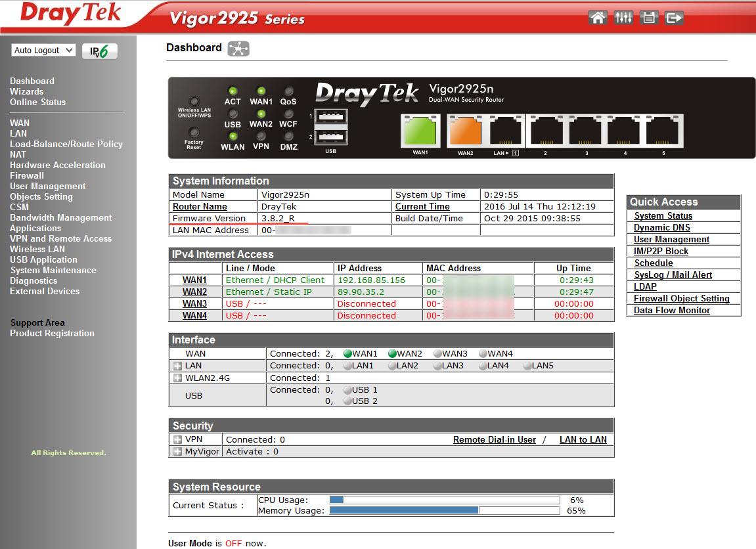Open the NAT menu
Screen dimensions: 756x549
[18, 154]
